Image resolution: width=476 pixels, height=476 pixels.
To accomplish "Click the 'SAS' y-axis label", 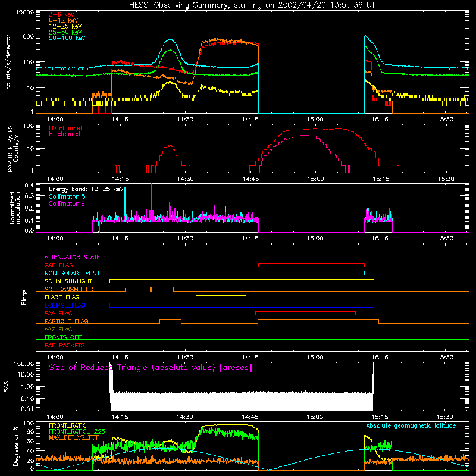I will (x=7, y=387).
